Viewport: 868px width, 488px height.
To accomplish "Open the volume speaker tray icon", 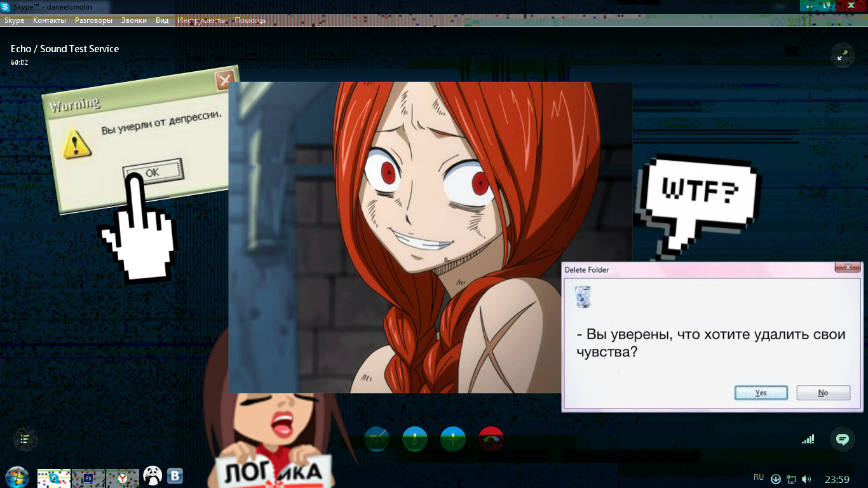I will [806, 479].
